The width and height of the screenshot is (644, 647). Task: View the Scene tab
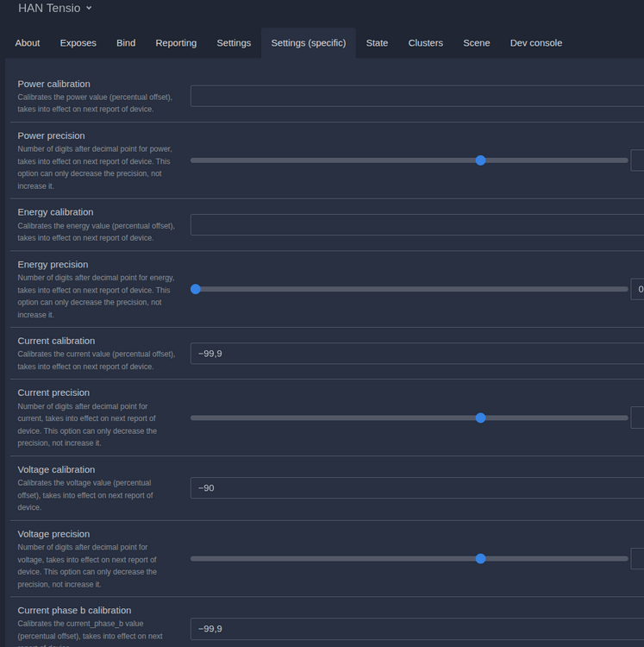pyautogui.click(x=476, y=43)
